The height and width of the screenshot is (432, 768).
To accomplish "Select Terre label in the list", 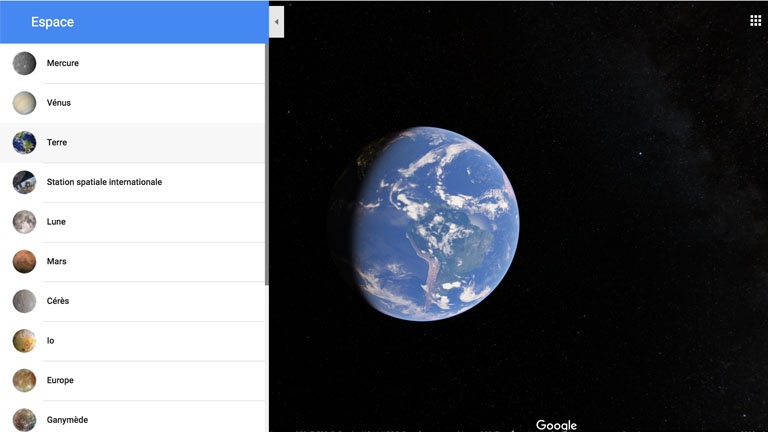I will tap(57, 143).
